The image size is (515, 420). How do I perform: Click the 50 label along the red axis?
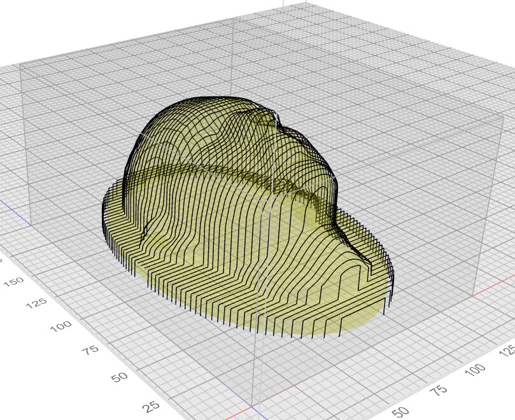pyautogui.click(x=400, y=412)
